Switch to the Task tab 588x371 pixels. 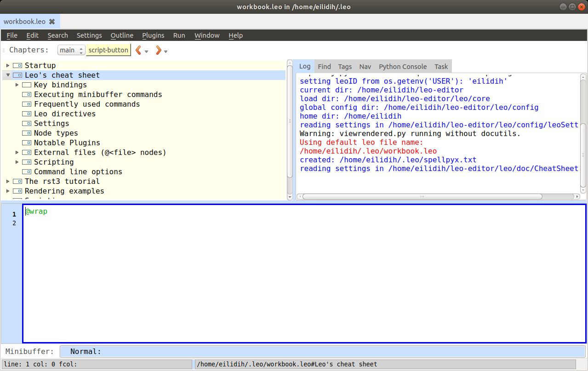pyautogui.click(x=441, y=67)
